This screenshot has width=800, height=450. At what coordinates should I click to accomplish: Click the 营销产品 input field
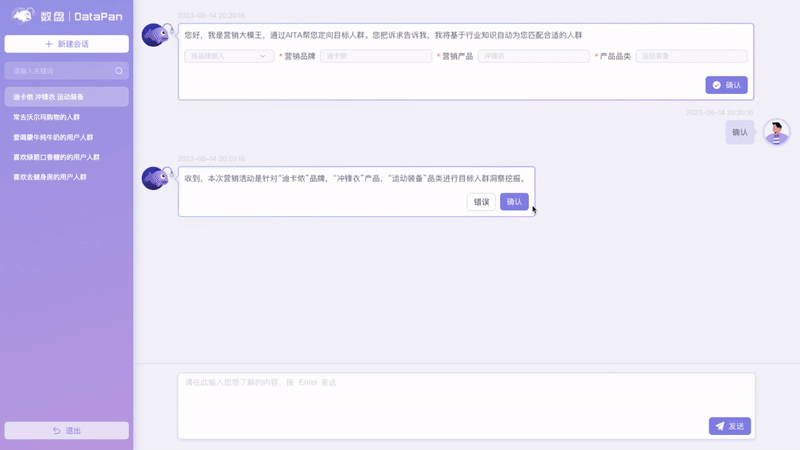[534, 56]
